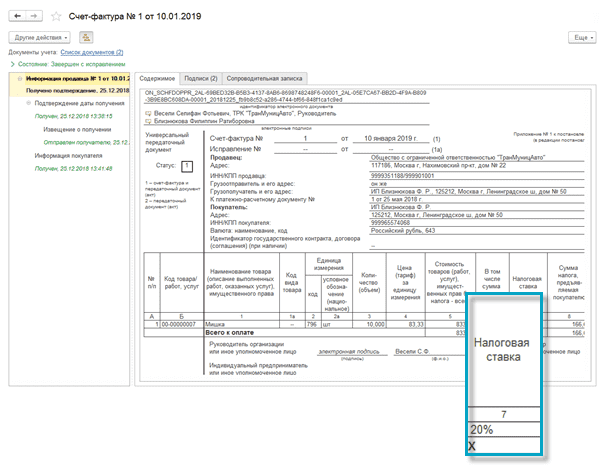Collapse the Подтверждение даты получения node

pos(28,103)
